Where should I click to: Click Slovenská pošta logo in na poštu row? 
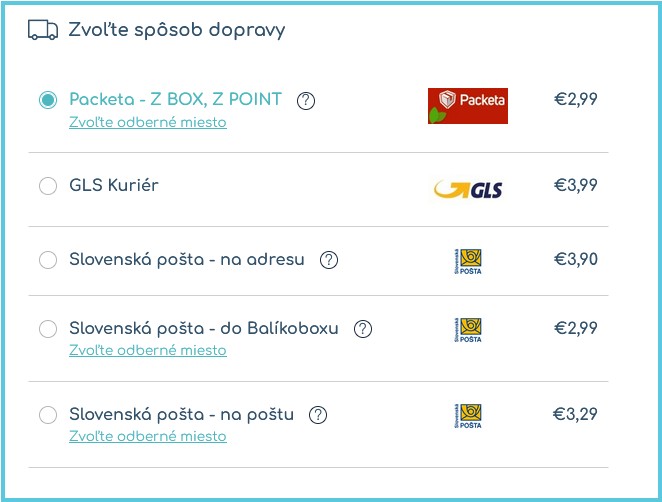[x=467, y=416]
